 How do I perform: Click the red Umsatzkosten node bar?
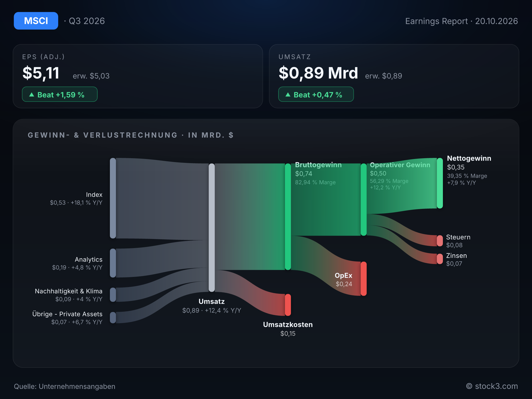[288, 305]
